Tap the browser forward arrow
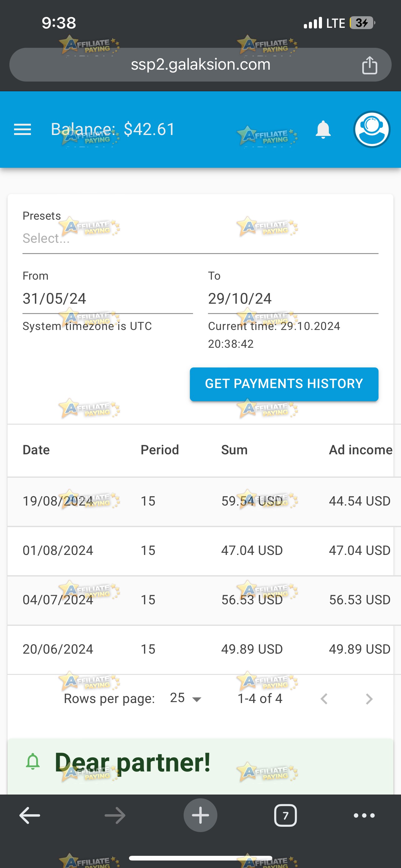Viewport: 401px width, 868px height. point(115,816)
